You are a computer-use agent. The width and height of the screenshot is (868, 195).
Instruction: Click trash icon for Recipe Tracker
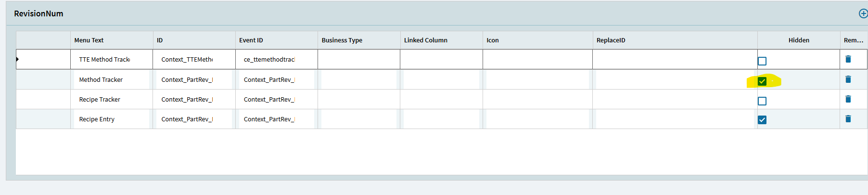click(x=848, y=99)
